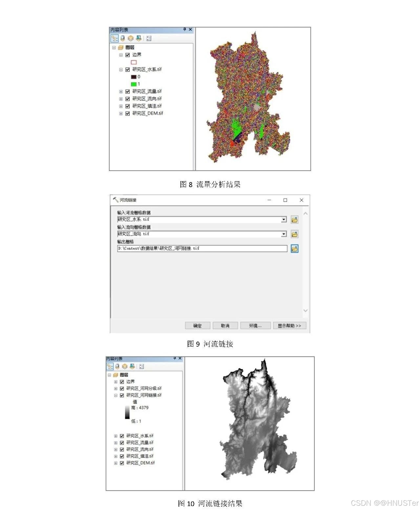Screen dimensions: 420x510
Task: Browse for the input flow direction raster
Action: (x=295, y=234)
